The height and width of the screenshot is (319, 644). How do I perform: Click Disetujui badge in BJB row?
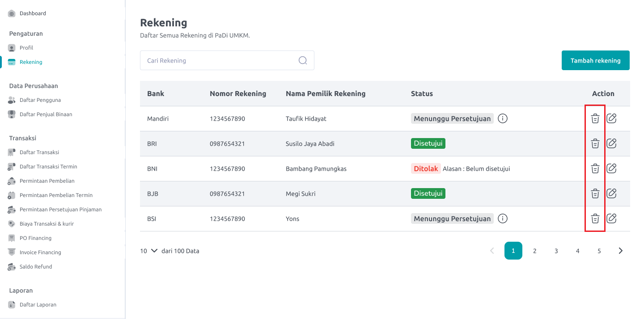tap(428, 193)
